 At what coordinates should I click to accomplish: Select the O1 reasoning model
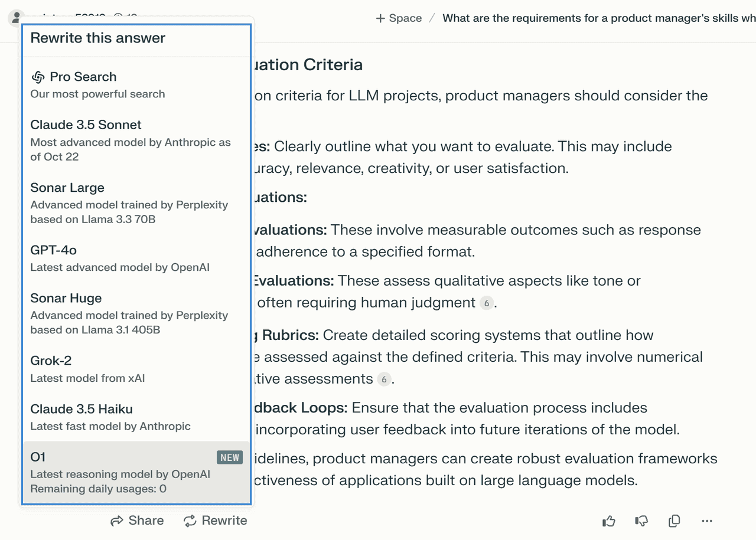coord(136,472)
